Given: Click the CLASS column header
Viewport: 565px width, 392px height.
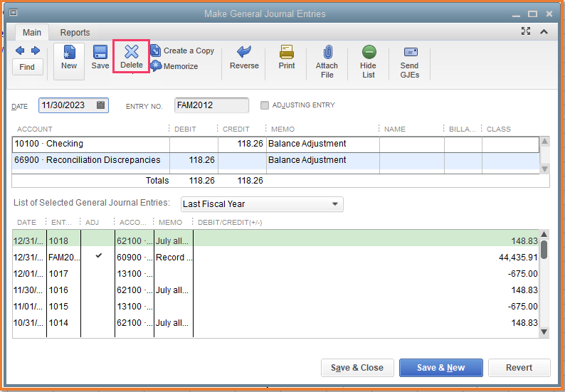Looking at the screenshot, I should point(499,129).
